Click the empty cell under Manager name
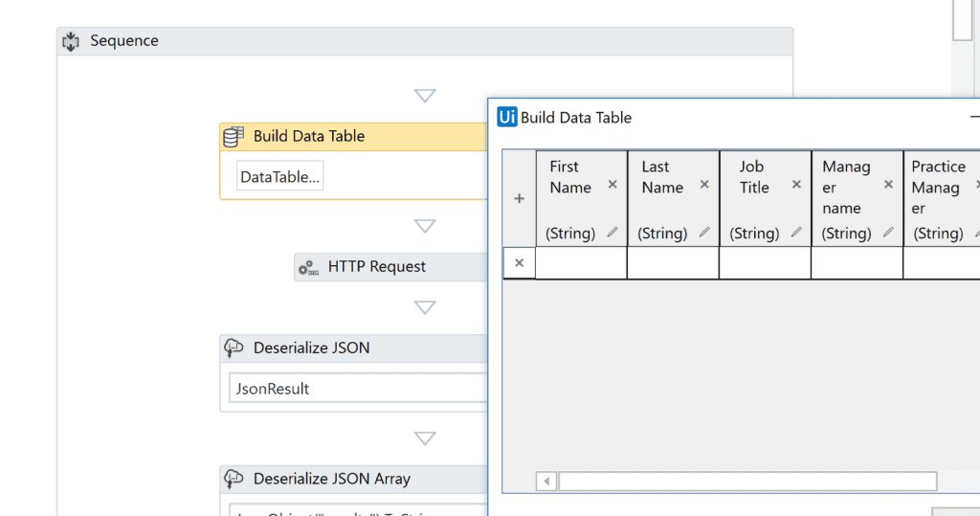The height and width of the screenshot is (516, 980). click(x=857, y=262)
